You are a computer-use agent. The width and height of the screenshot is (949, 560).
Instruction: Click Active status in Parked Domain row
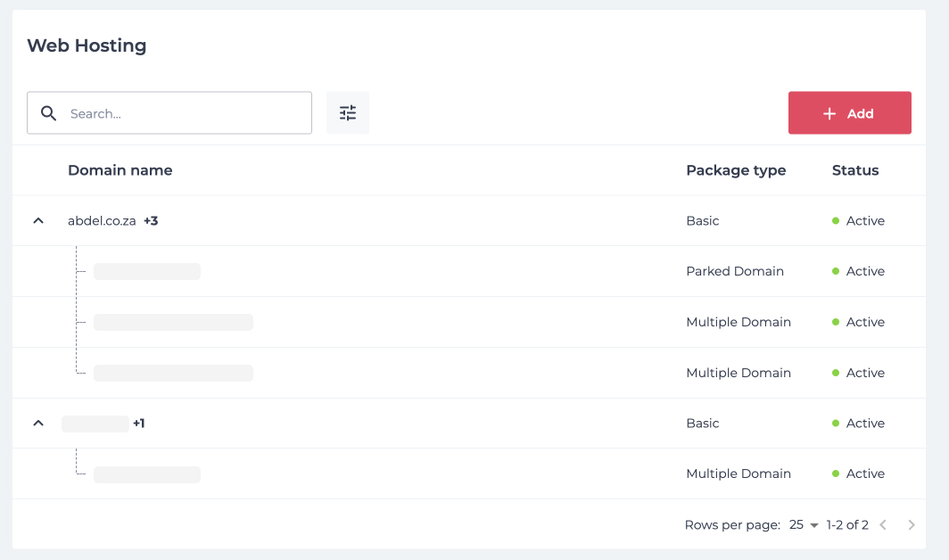click(x=858, y=271)
